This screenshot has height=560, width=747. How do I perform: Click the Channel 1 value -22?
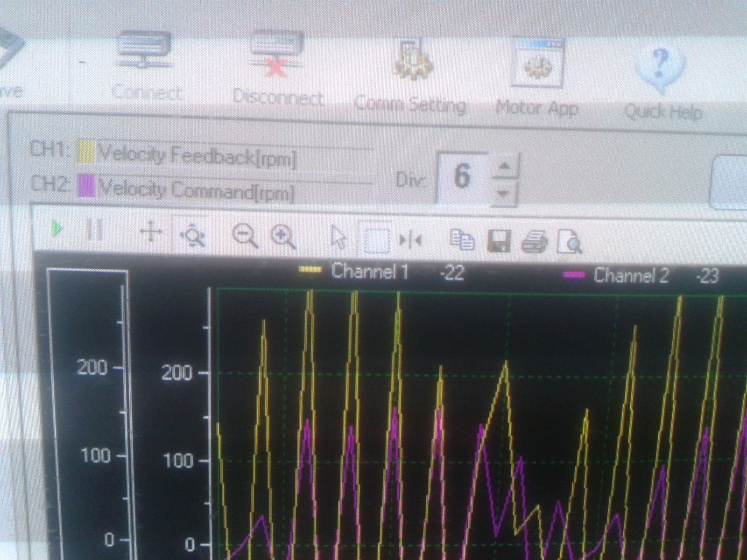[x=452, y=273]
